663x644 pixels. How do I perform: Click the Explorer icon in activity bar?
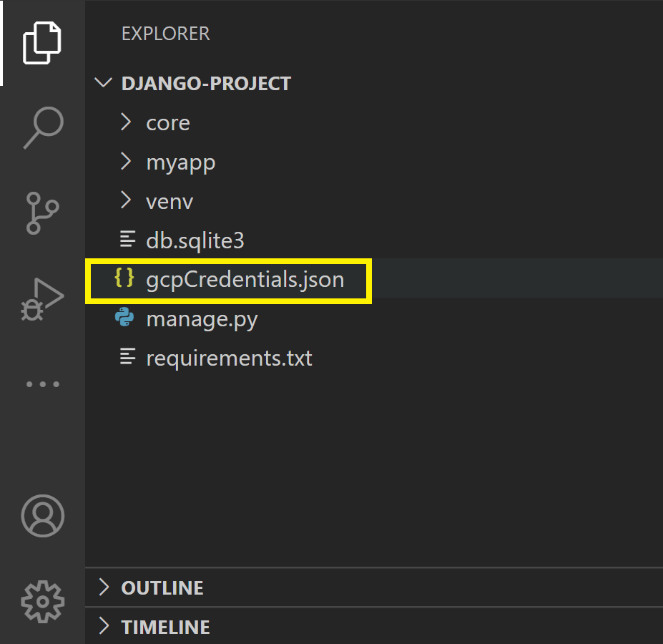tap(43, 43)
